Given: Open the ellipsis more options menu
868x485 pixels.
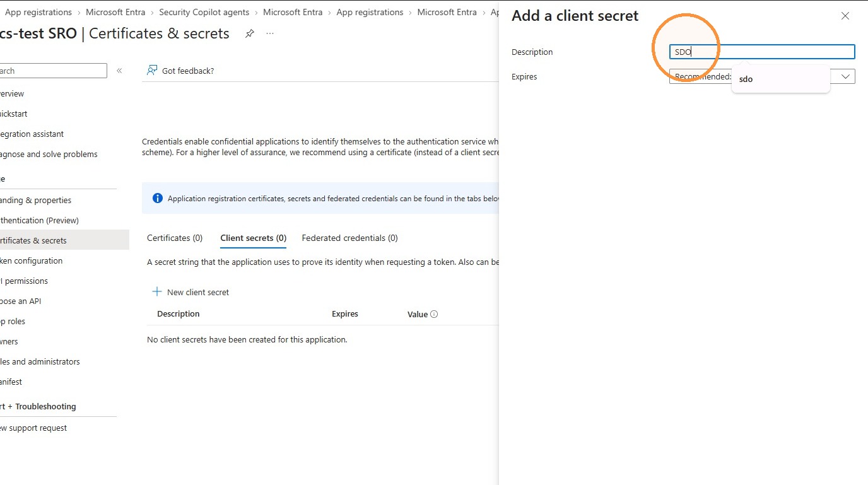Looking at the screenshot, I should (x=270, y=33).
